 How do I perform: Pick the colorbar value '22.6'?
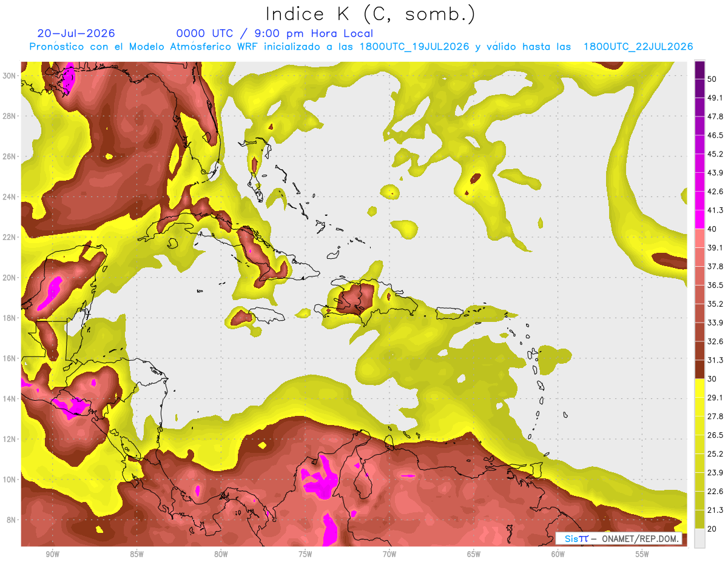click(715, 491)
